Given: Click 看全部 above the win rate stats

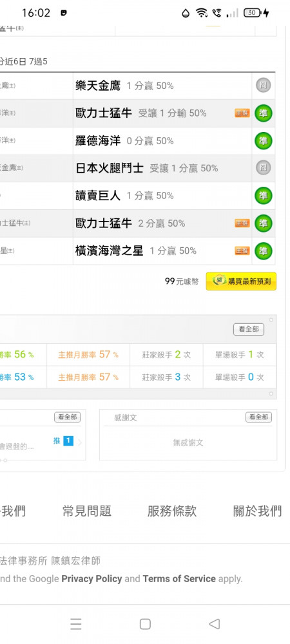Looking at the screenshot, I should [x=249, y=329].
